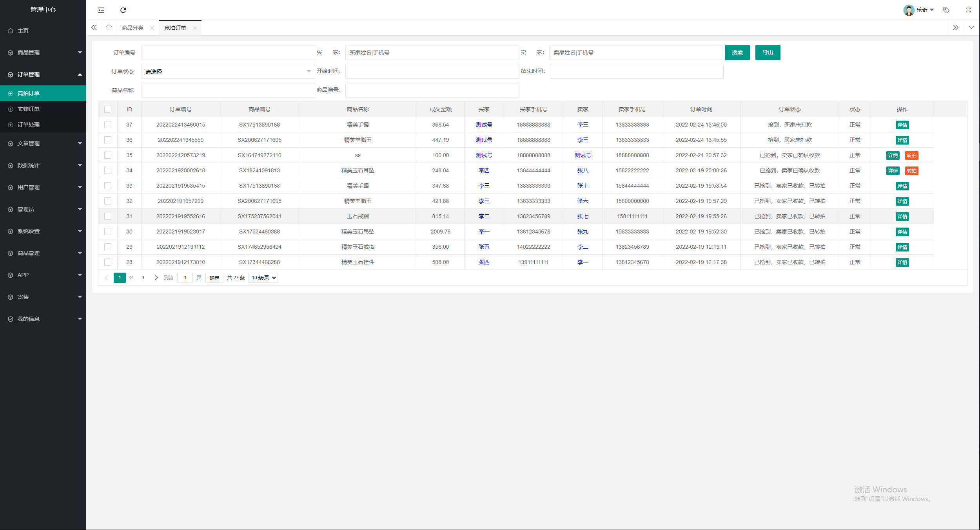
Task: Expand the 管理员 sidebar menu
Action: click(43, 209)
